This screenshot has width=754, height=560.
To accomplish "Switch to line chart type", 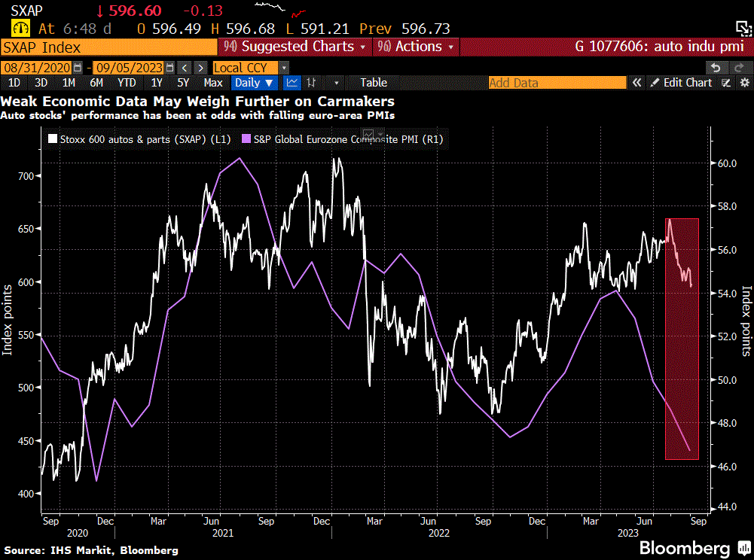I will tap(292, 83).
